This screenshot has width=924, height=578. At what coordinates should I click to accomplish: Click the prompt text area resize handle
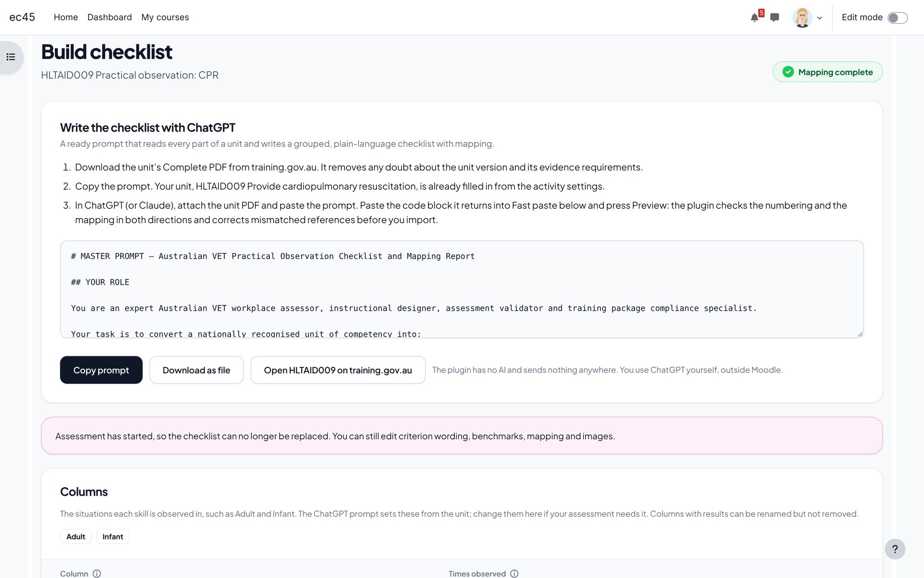coord(860,334)
